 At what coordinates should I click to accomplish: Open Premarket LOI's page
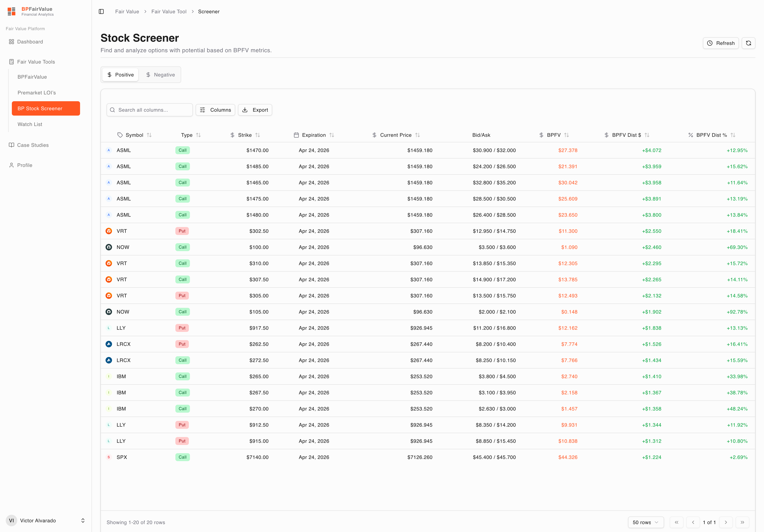point(37,93)
